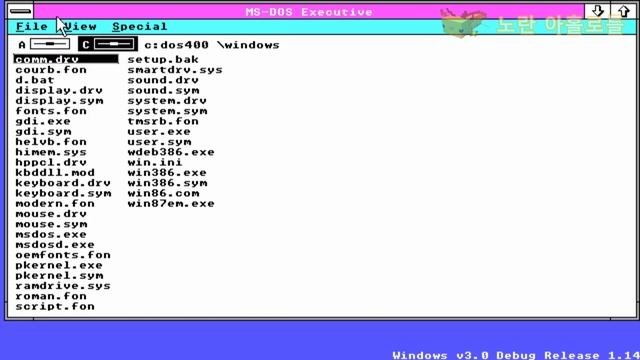Select keyboard.drv file
This screenshot has height=360, width=640.
(63, 183)
